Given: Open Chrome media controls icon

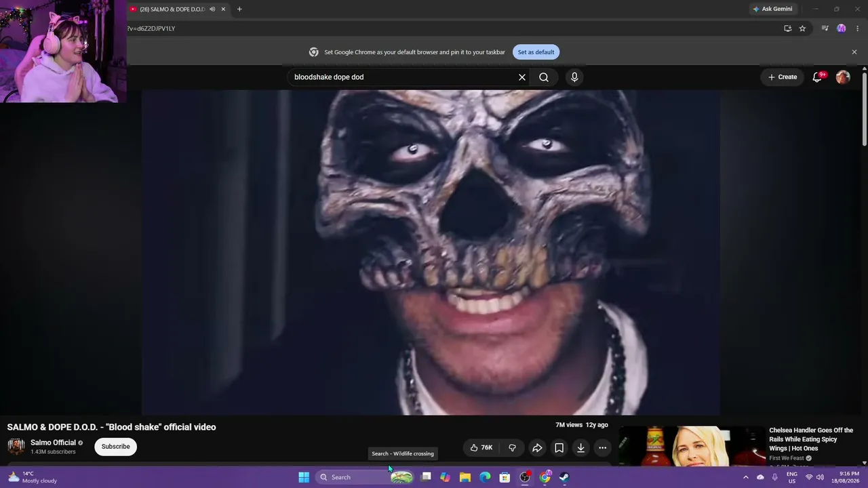Looking at the screenshot, I should [x=825, y=28].
